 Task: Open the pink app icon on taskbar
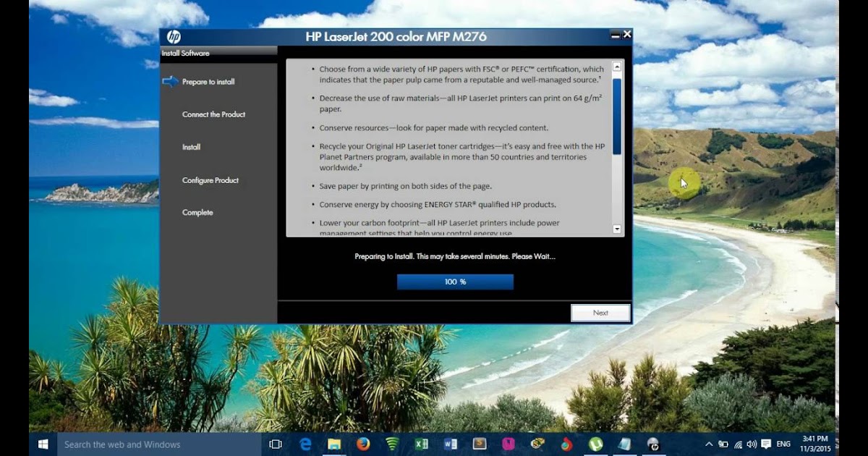pyautogui.click(x=509, y=444)
